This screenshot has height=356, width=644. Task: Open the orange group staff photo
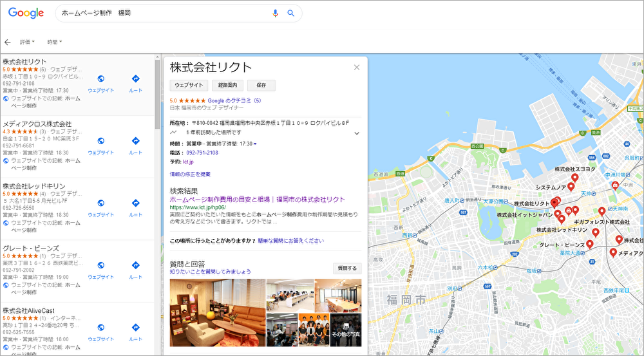click(x=314, y=330)
